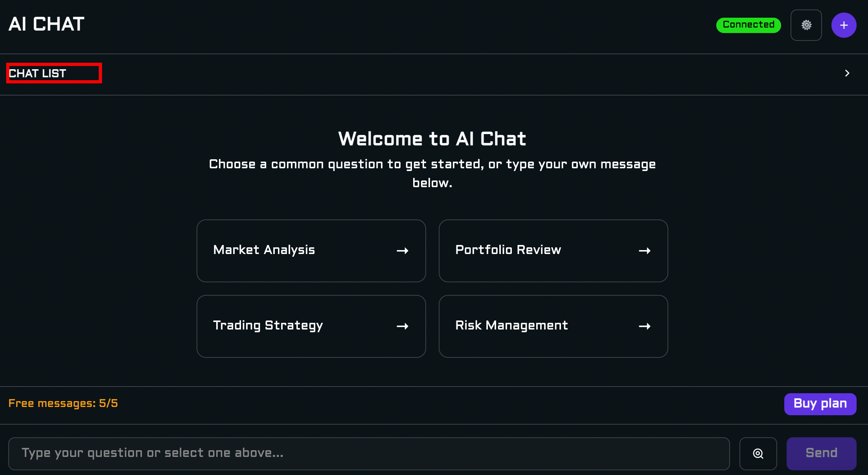Click the arrow on Market Analysis card
The height and width of the screenshot is (475, 868).
pos(402,251)
